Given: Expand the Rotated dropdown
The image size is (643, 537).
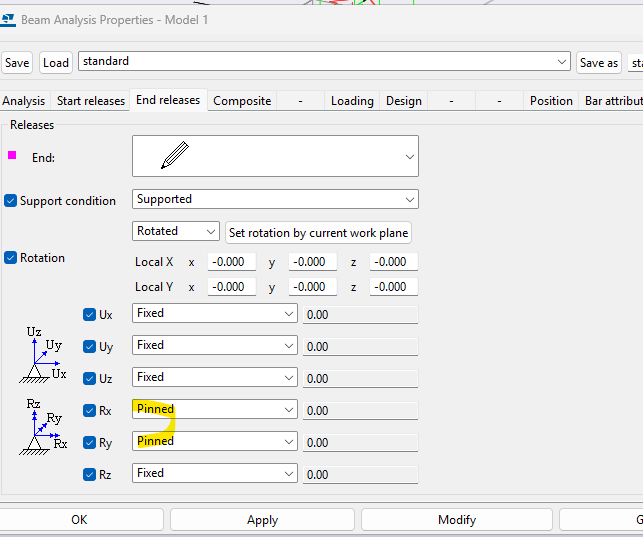Looking at the screenshot, I should click(176, 231).
